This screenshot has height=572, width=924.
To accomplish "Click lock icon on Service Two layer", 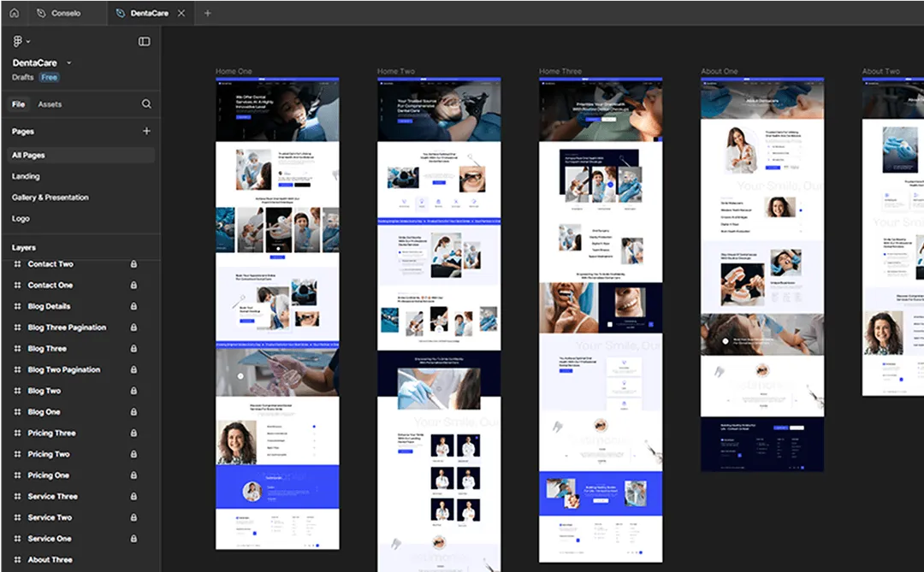I will [133, 517].
